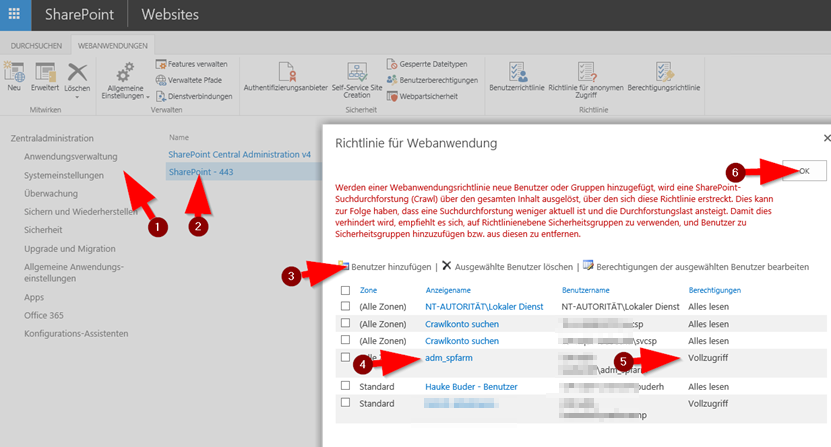Click Webpartsicherheit in ribbon
The image size is (831, 447).
coord(422,97)
